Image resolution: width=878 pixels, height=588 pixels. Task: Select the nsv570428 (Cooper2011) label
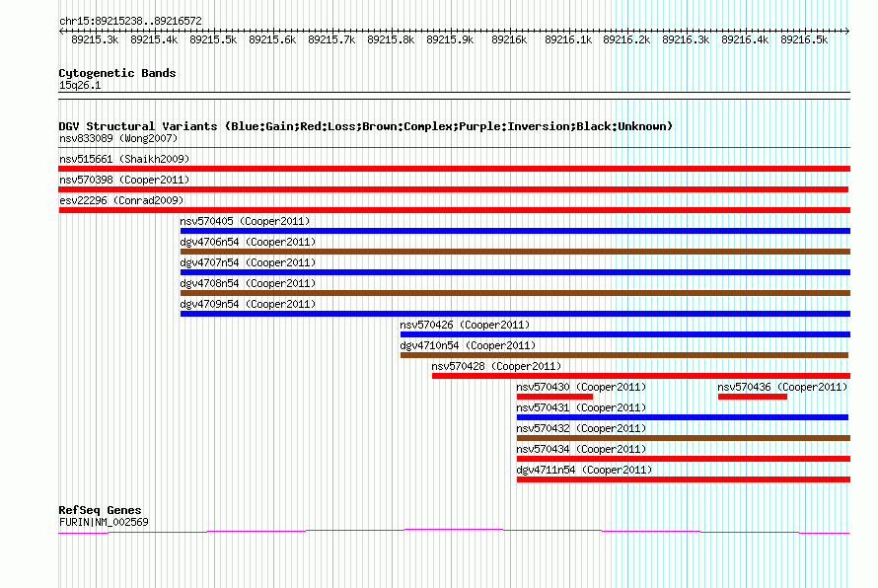coord(496,366)
